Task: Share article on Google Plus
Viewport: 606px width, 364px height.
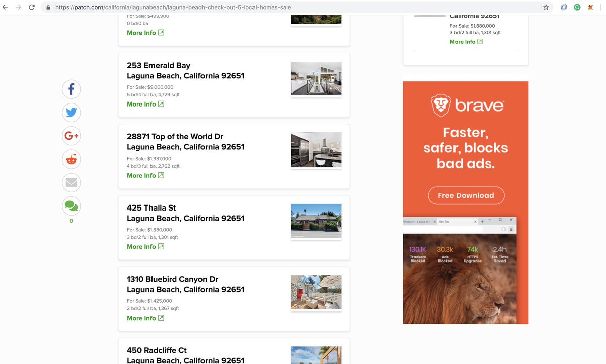Action: [x=71, y=136]
